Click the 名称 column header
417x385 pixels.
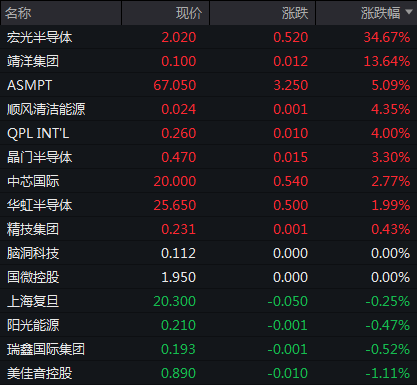(18, 13)
